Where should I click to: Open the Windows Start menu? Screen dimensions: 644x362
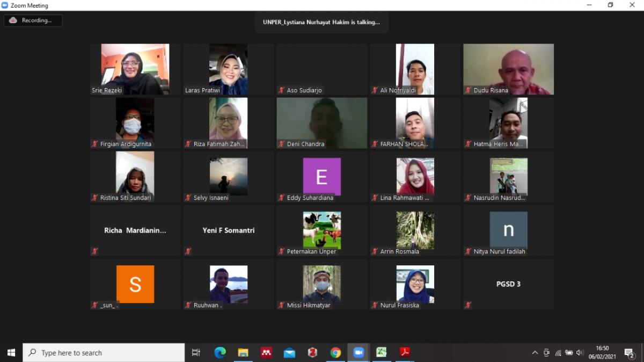[11, 352]
